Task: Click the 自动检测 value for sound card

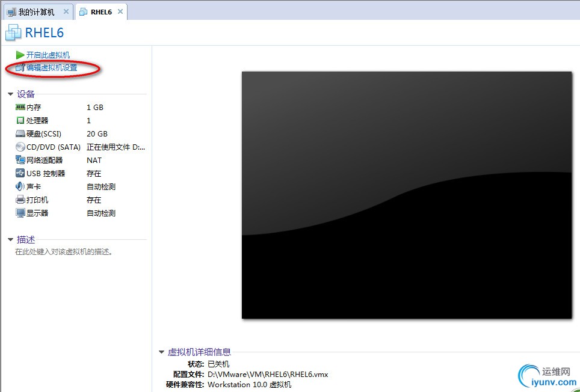Action: coord(101,186)
